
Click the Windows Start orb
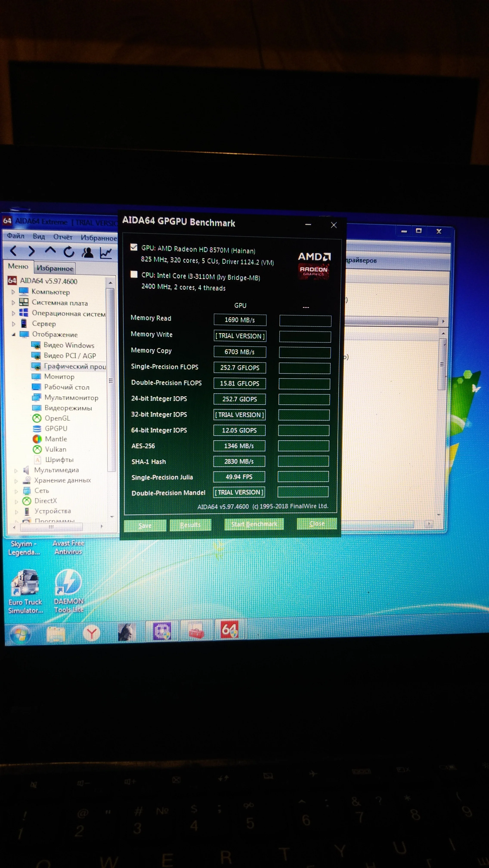coord(20,634)
